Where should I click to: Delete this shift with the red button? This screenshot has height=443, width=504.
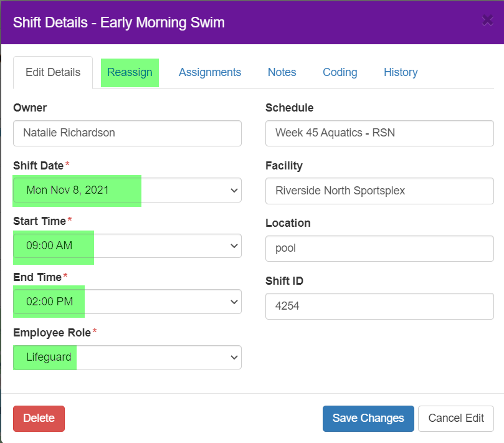click(39, 418)
